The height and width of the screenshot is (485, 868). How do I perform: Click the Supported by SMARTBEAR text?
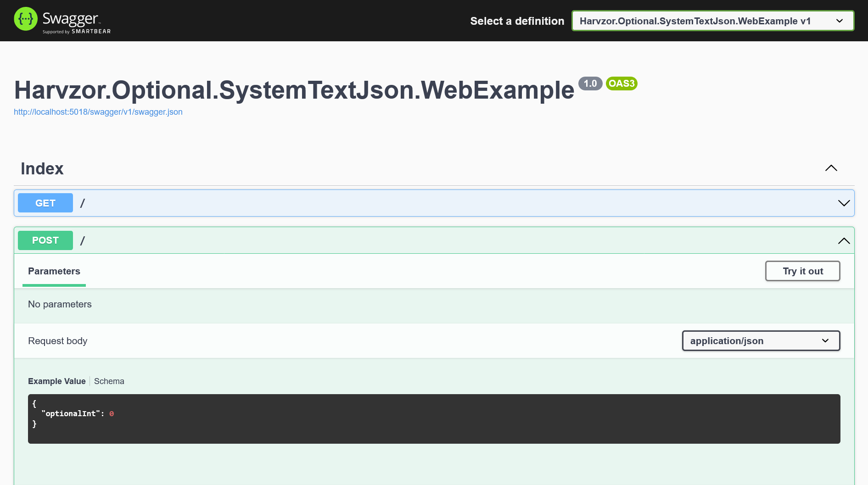point(77,32)
